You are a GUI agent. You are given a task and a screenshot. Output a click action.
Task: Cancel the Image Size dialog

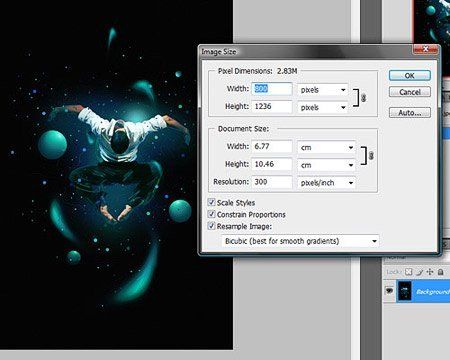pos(410,92)
